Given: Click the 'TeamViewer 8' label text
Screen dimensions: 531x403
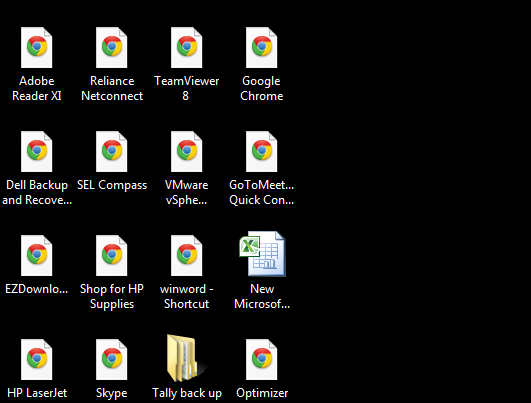Looking at the screenshot, I should pyautogui.click(x=187, y=88).
